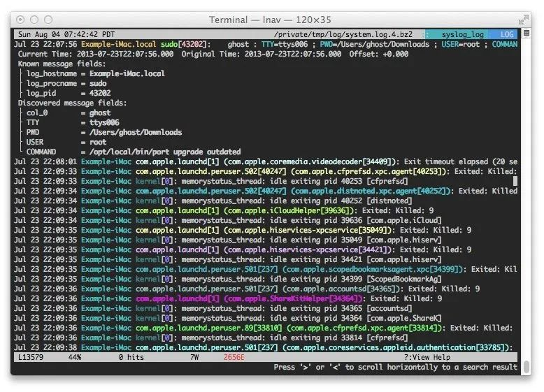Screen dimensions: 544x392
Task: Click the split pane icon above scrollbar
Action: pyautogui.click(x=526, y=34)
